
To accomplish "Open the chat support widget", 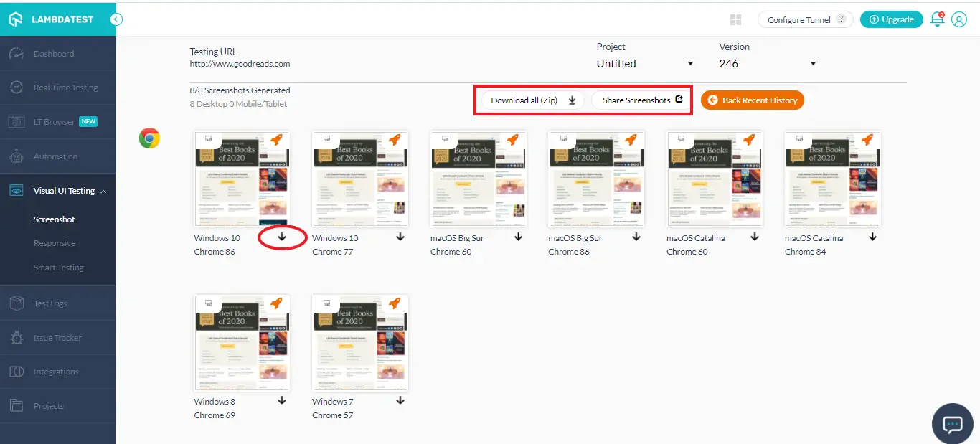I will [952, 424].
